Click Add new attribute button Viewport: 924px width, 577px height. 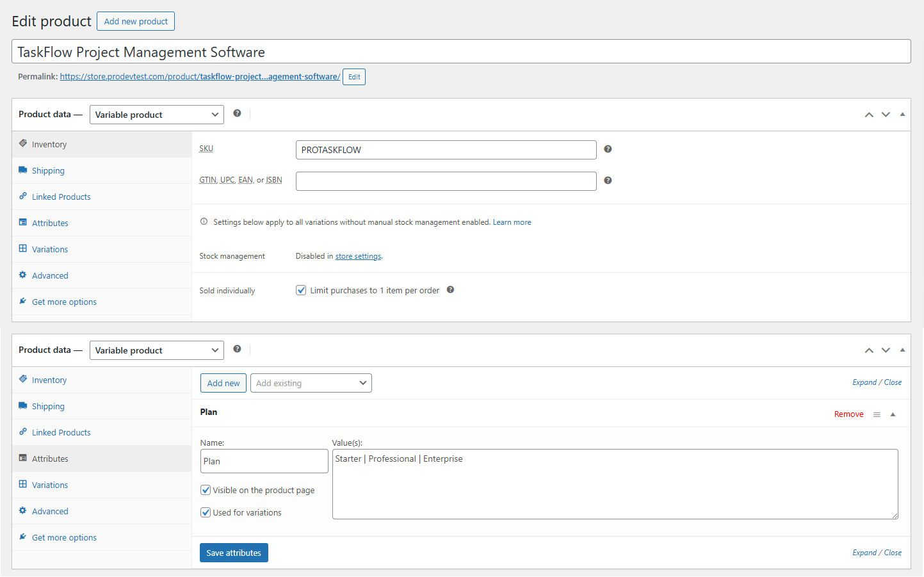223,383
